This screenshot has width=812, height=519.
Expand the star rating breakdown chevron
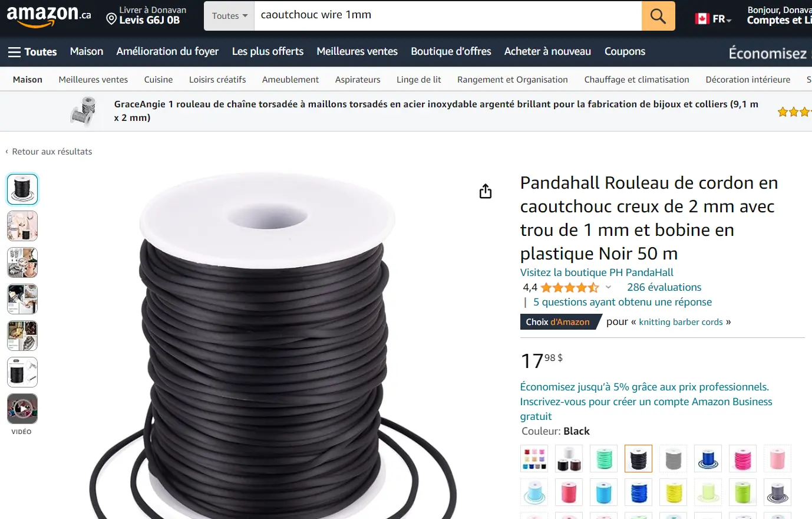pos(608,287)
